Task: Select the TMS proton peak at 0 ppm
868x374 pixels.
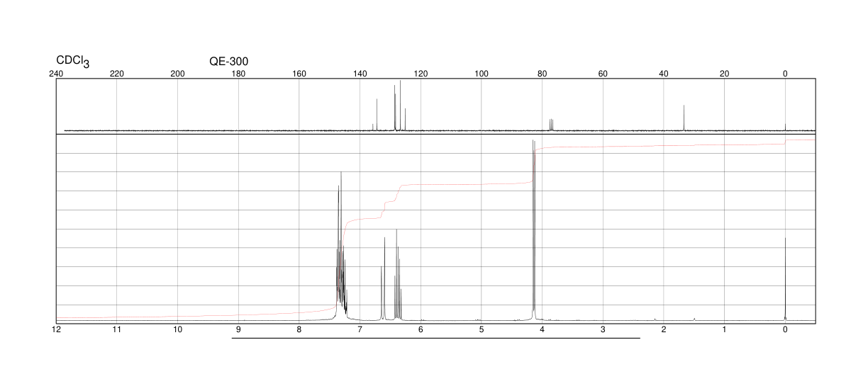Action: click(x=785, y=280)
